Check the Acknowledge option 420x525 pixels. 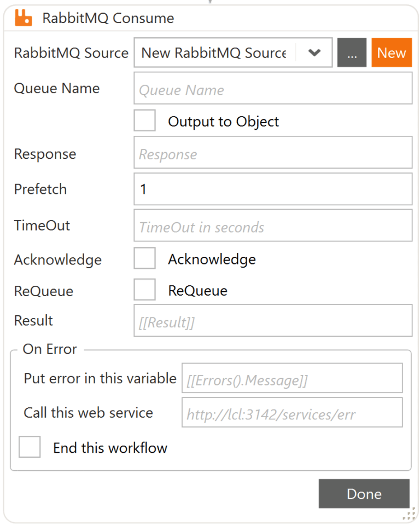point(144,258)
